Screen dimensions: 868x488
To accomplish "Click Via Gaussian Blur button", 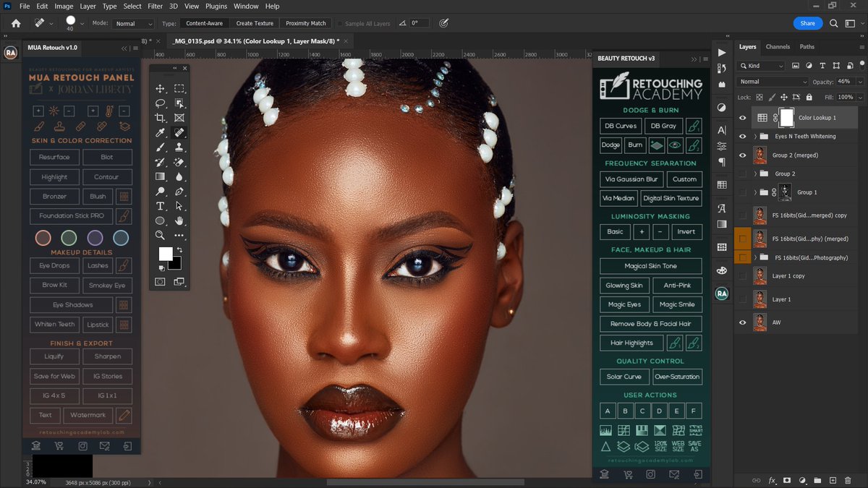I will tap(631, 179).
